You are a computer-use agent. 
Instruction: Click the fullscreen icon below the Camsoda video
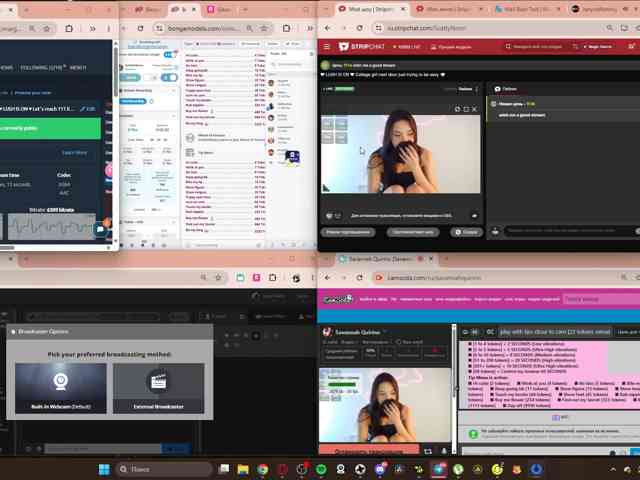(428, 451)
